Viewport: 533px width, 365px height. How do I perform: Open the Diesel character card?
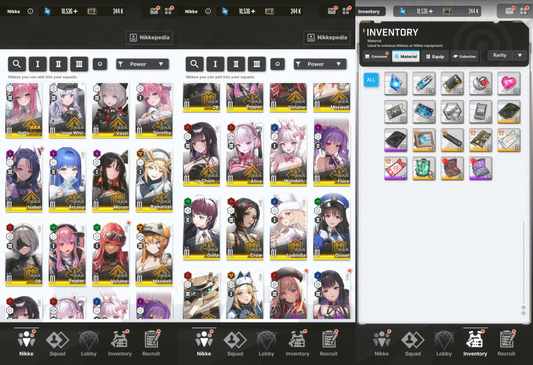coord(331,228)
